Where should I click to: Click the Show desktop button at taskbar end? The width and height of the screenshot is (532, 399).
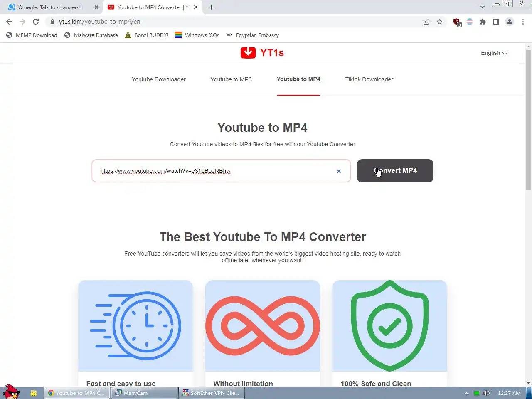tap(529, 393)
